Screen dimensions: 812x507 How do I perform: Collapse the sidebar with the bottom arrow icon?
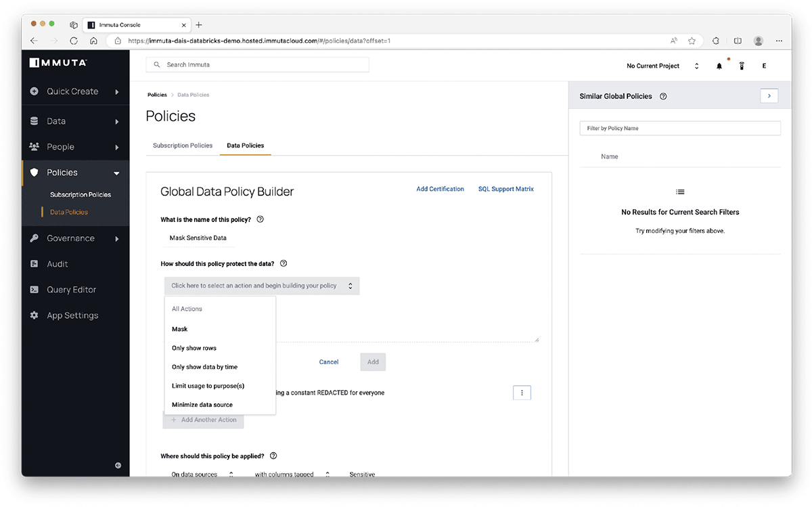pyautogui.click(x=118, y=465)
